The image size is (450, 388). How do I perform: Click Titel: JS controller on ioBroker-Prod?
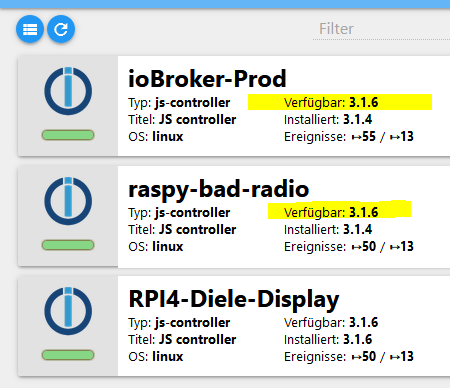coord(182,119)
